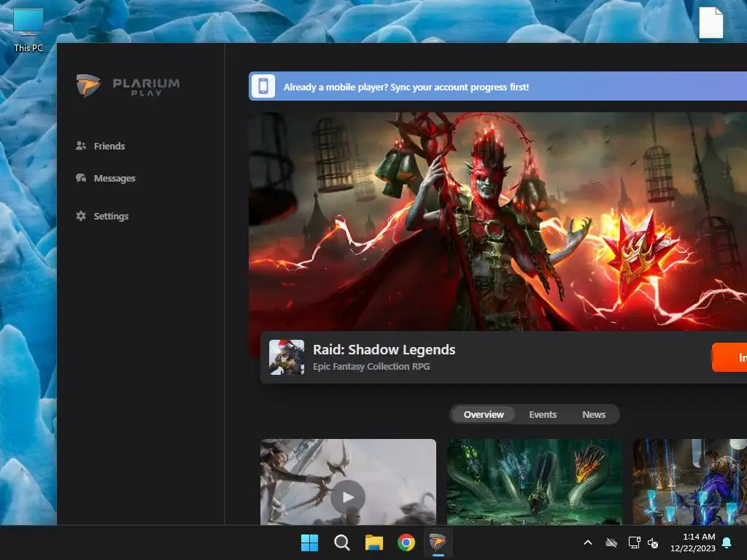Open the blue crystal warrior thumbnail

click(x=690, y=482)
